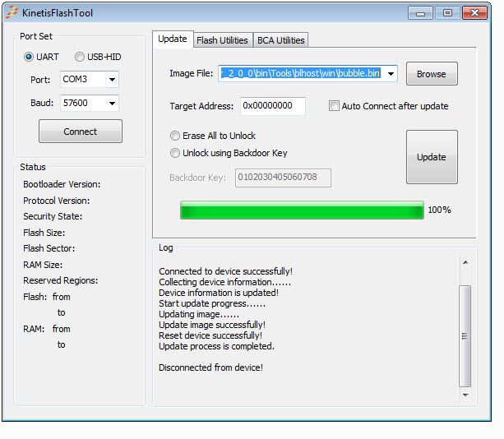The width and height of the screenshot is (504, 439).
Task: Maximize the KinetisFlashTool window
Action: 447,13
